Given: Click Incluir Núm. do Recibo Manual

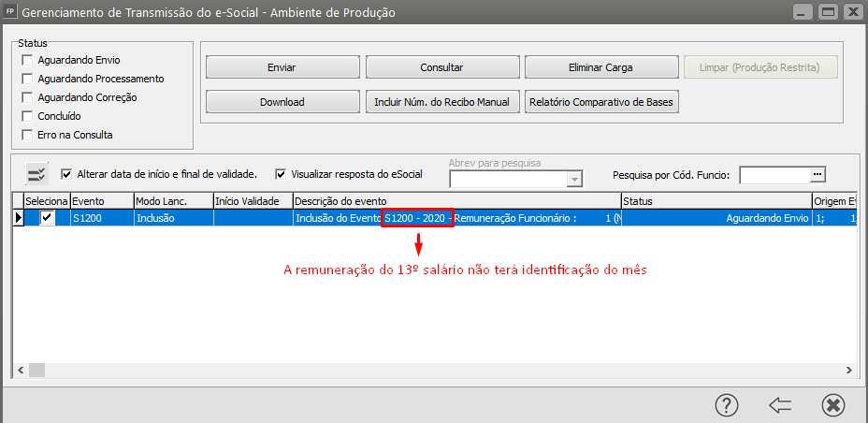Looking at the screenshot, I should coord(441,102).
